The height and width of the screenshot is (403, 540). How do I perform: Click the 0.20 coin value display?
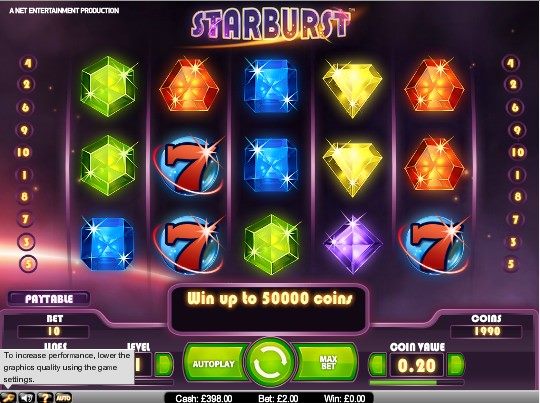pyautogui.click(x=417, y=365)
